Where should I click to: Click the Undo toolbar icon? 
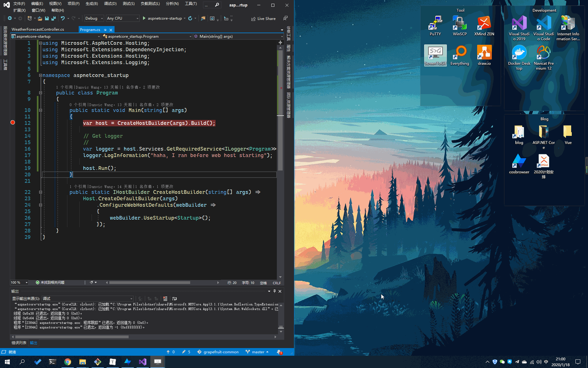[x=62, y=18]
